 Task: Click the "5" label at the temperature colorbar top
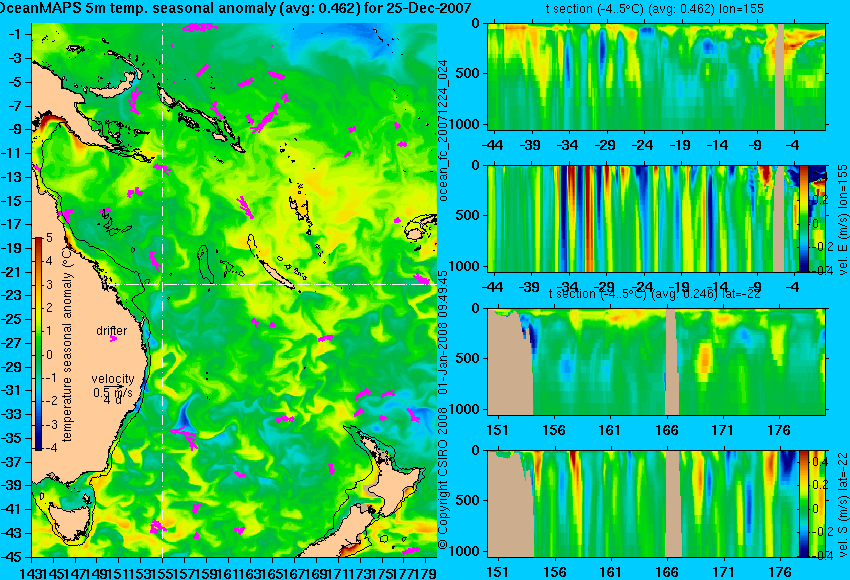click(x=49, y=238)
